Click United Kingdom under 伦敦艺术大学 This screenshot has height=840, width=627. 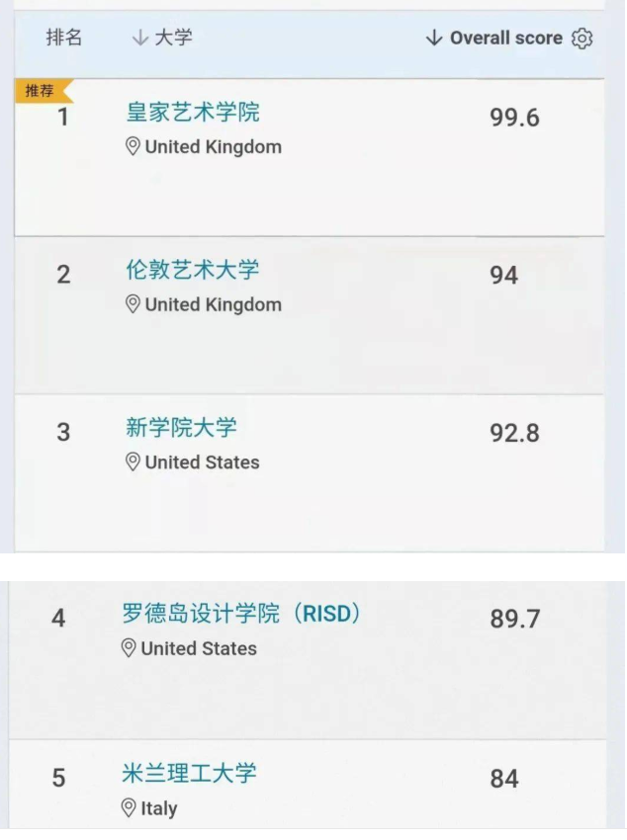point(214,304)
